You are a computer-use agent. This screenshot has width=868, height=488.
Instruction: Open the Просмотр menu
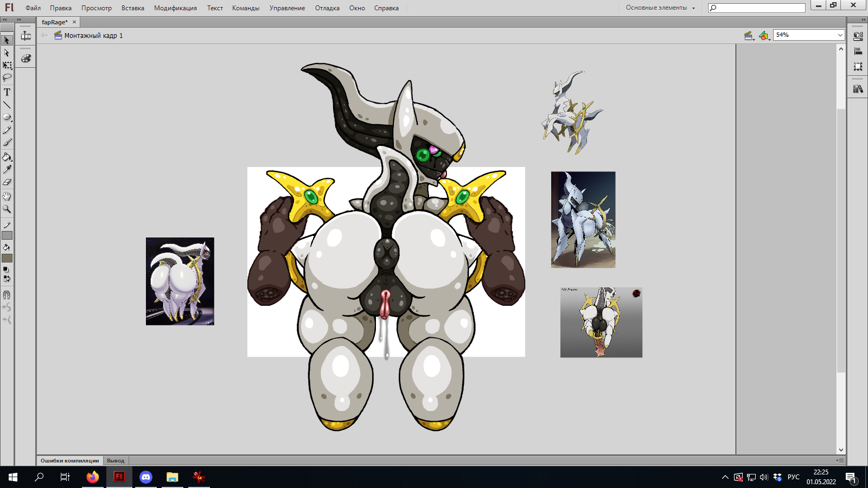[97, 8]
